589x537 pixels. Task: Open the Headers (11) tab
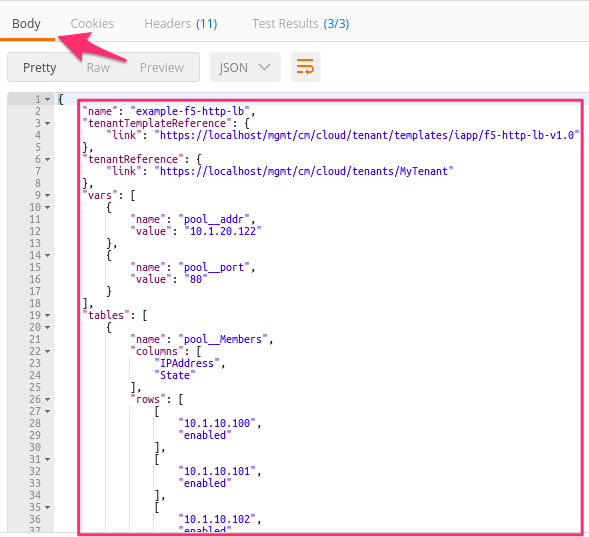(181, 24)
